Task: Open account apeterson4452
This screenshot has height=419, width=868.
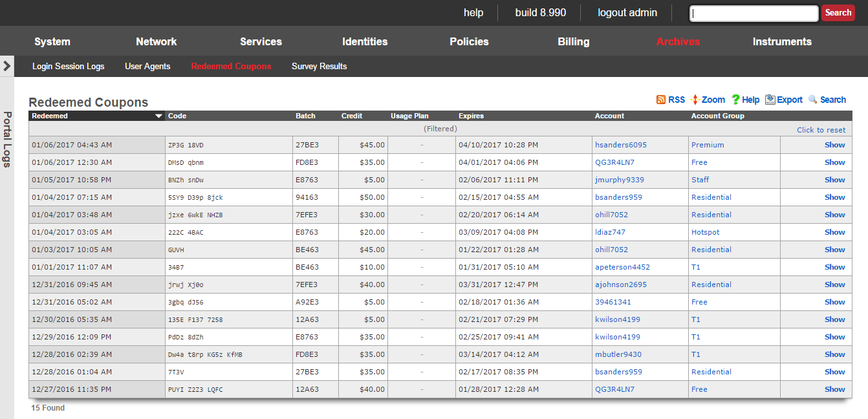Action: (x=622, y=267)
